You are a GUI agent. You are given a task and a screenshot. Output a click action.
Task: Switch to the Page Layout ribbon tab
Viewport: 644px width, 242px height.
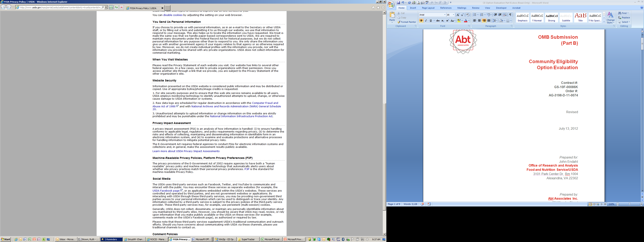[428, 8]
